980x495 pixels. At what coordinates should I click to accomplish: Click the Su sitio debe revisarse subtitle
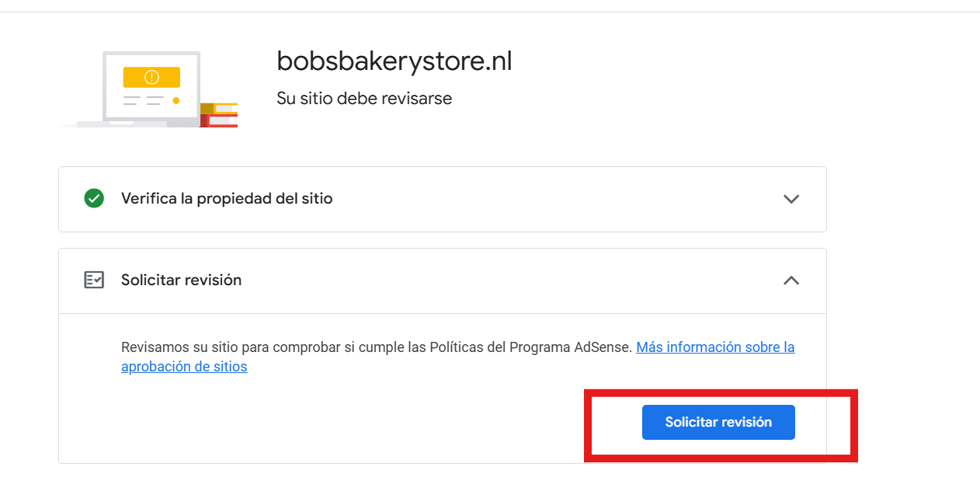(x=364, y=99)
